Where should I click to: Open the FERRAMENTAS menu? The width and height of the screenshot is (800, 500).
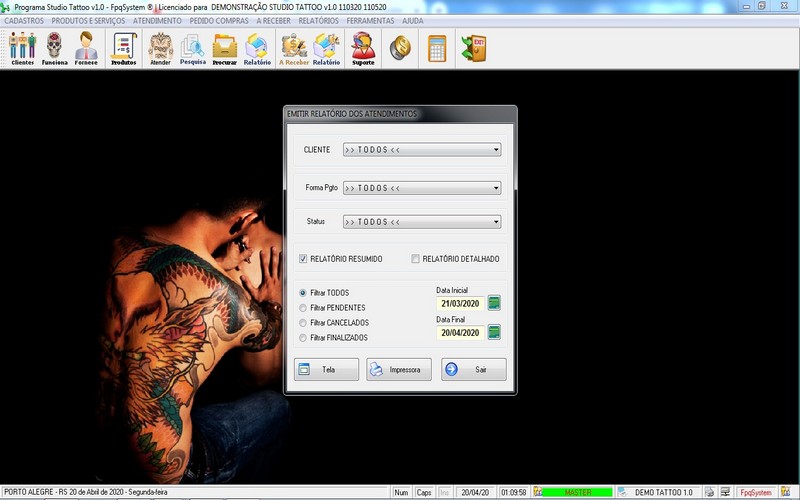click(370, 21)
